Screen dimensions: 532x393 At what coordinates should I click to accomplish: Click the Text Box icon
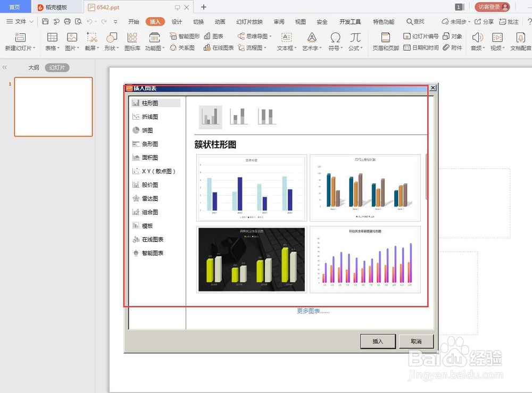287,37
